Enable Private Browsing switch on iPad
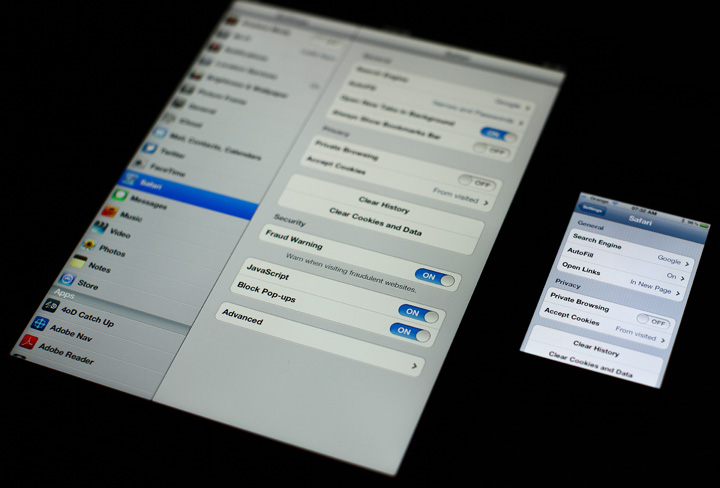Screen dimensions: 720x488 click(x=477, y=183)
